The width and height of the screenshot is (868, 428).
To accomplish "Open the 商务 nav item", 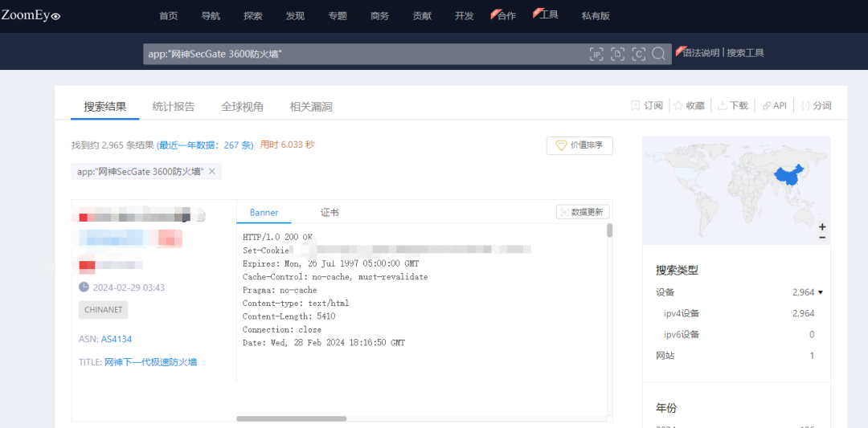I will [379, 16].
